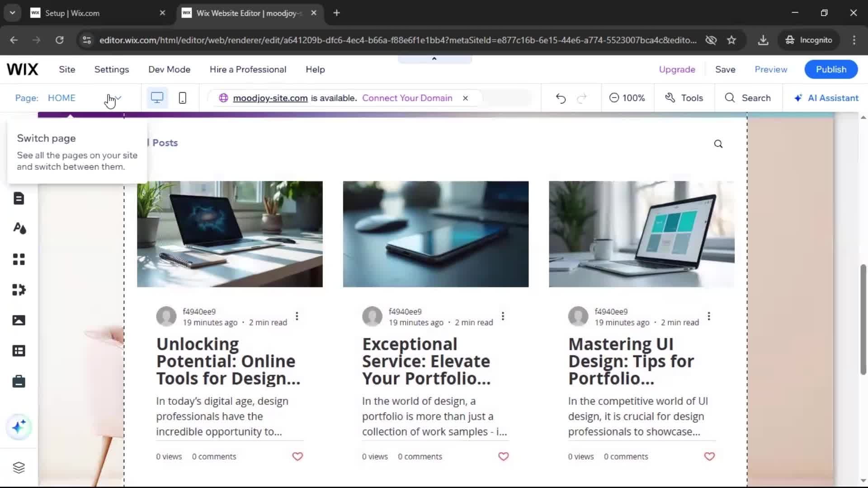Open the browser tab search dropdown arrow
The height and width of the screenshot is (488, 868).
click(13, 13)
